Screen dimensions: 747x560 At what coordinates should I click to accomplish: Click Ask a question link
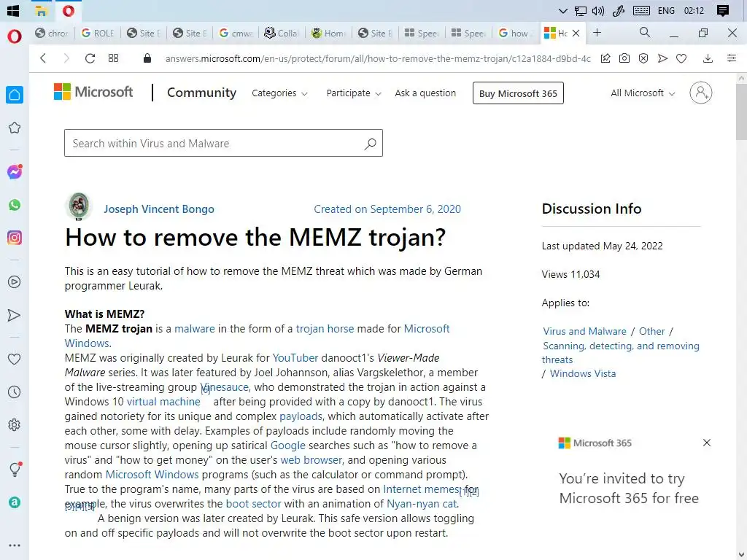click(425, 93)
